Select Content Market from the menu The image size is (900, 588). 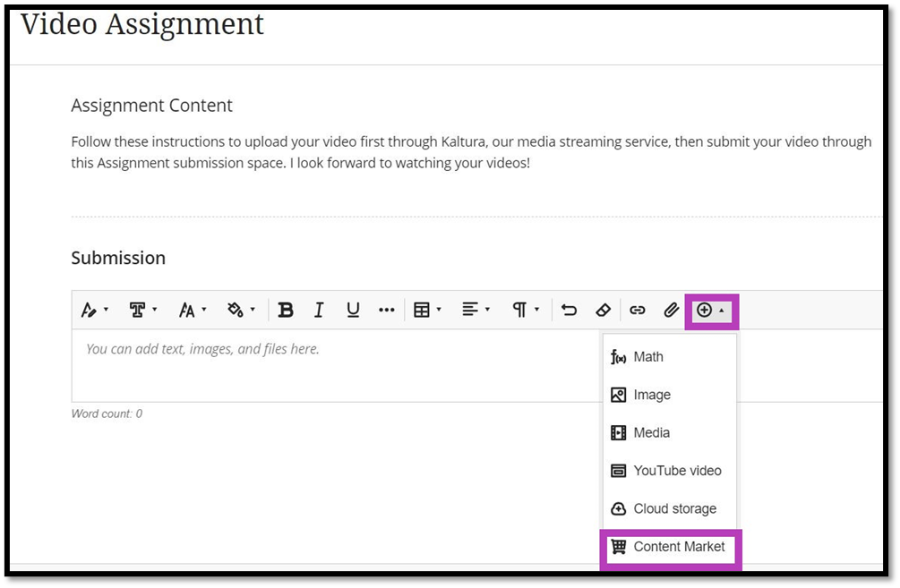(678, 546)
